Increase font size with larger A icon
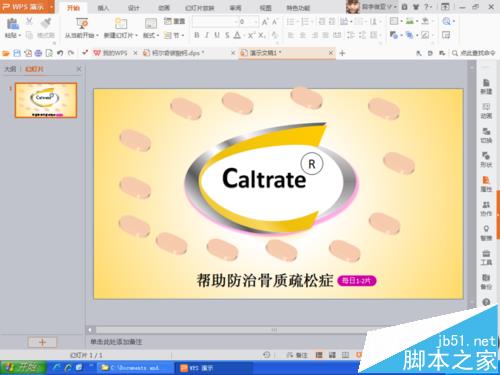Image resolution: width=500 pixels, height=375 pixels. tap(265, 22)
